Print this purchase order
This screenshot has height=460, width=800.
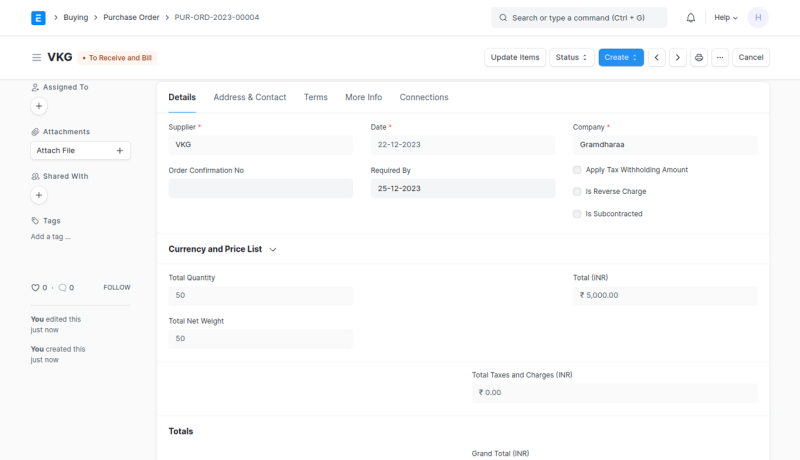698,58
